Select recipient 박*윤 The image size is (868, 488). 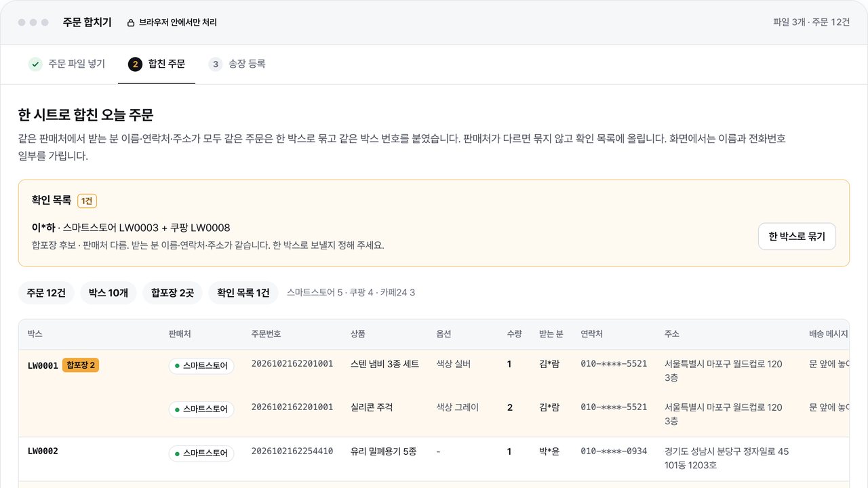pyautogui.click(x=549, y=451)
